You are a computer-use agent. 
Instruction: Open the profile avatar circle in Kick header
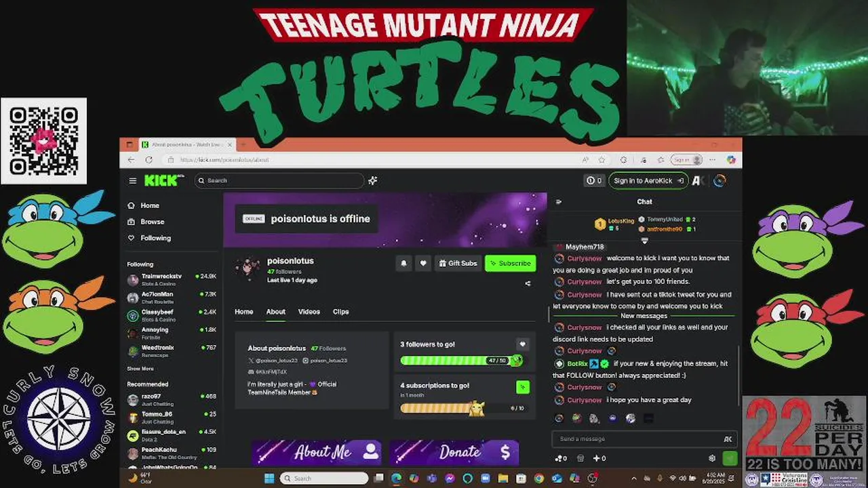click(x=720, y=180)
